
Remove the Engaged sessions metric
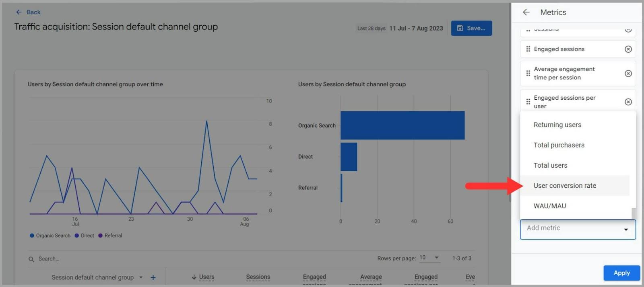click(x=628, y=49)
